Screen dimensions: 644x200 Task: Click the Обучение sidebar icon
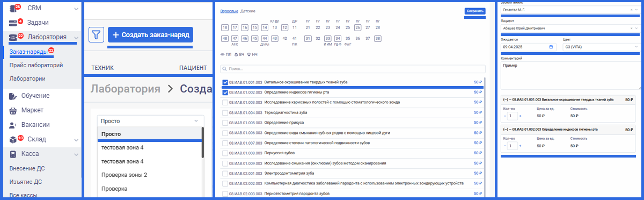pyautogui.click(x=14, y=96)
